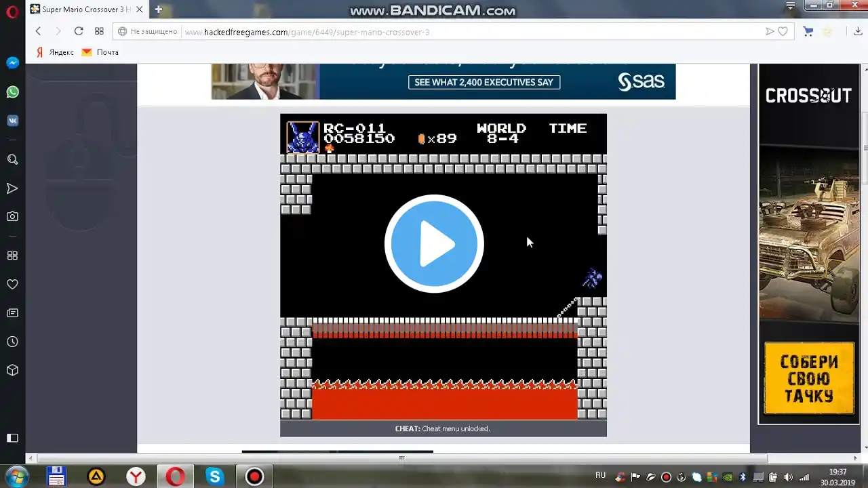
Task: Click the game score '0058150'
Action: point(359,139)
